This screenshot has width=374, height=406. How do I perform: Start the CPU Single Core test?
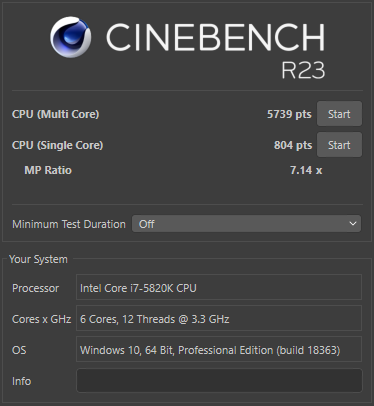[x=339, y=145]
